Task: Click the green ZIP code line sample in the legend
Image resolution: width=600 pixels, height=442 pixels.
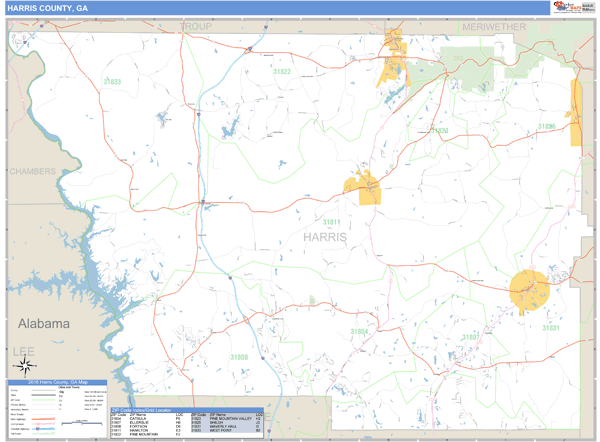Action: [43, 400]
